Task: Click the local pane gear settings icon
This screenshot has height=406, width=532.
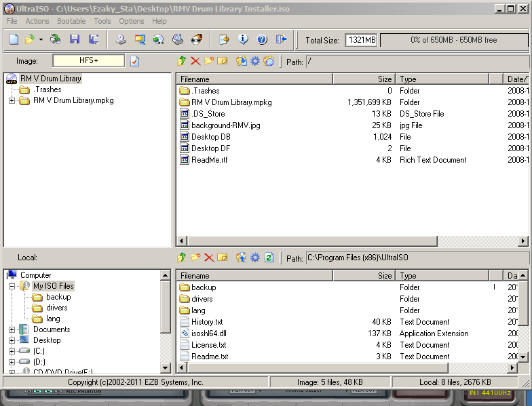Action: [255, 258]
